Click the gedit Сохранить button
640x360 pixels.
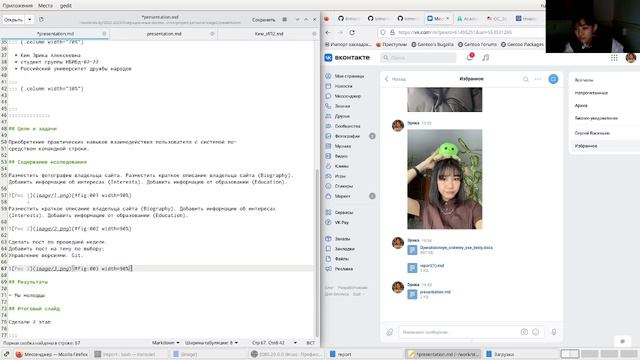[x=263, y=20]
